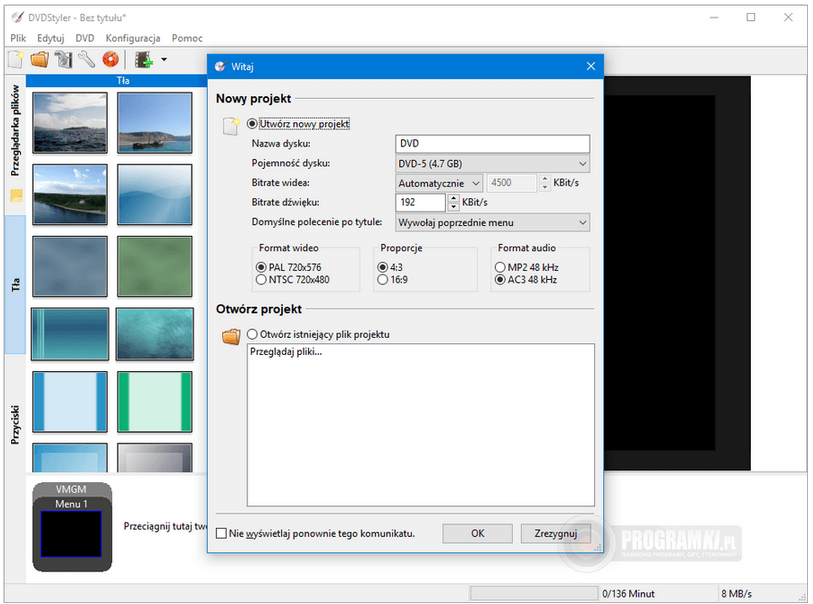
Task: Open the Pojemność dysku dropdown
Action: tap(492, 164)
